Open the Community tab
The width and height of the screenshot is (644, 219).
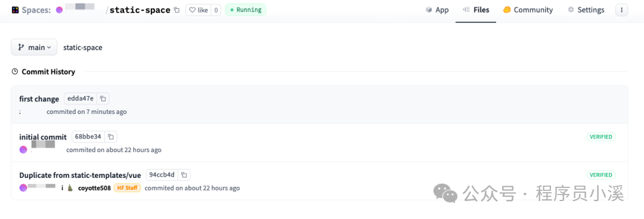click(528, 10)
